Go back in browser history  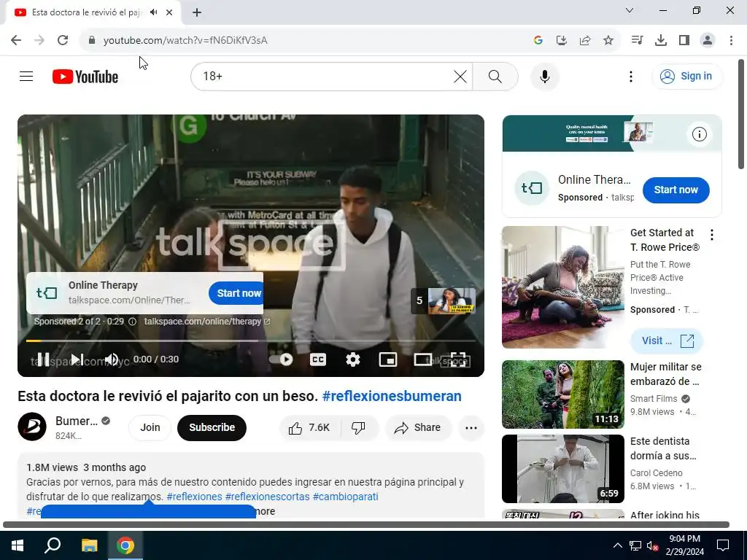tap(16, 40)
